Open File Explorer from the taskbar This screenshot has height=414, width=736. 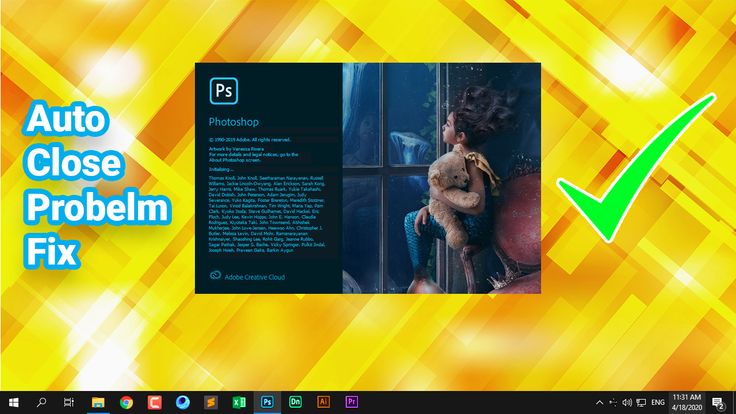98,402
